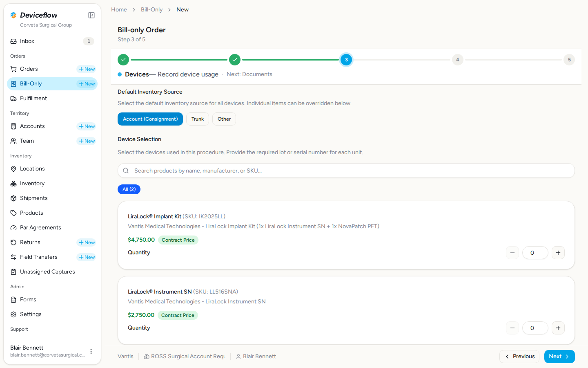Jump to step 5 marker
The height and width of the screenshot is (368, 588).
coord(569,60)
